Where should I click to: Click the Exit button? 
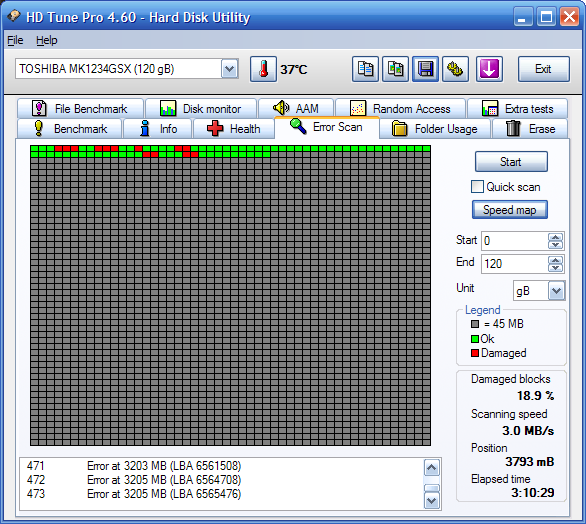(543, 69)
